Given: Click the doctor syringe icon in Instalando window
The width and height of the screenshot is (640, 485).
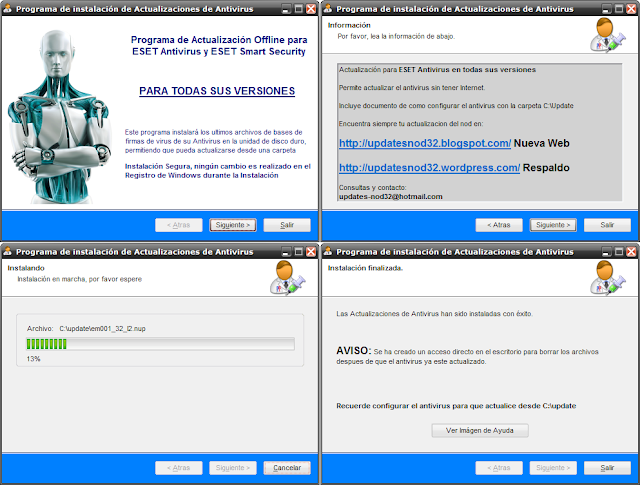Looking at the screenshot, I should (x=288, y=278).
